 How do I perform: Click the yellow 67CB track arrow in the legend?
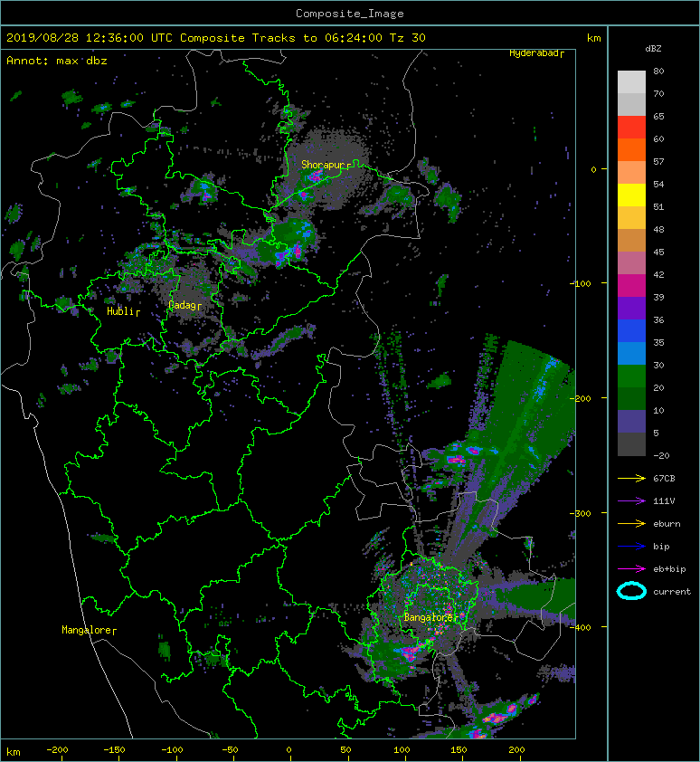pos(631,478)
